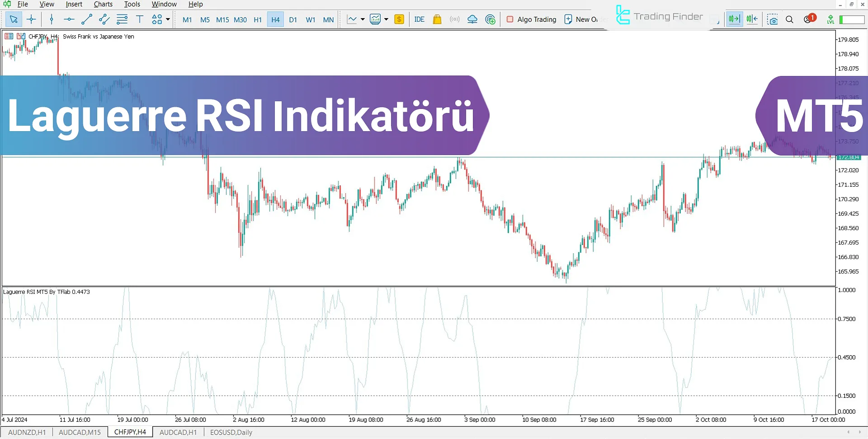This screenshot has width=868, height=439.
Task: Switch chart to M1 timeframe
Action: (187, 20)
